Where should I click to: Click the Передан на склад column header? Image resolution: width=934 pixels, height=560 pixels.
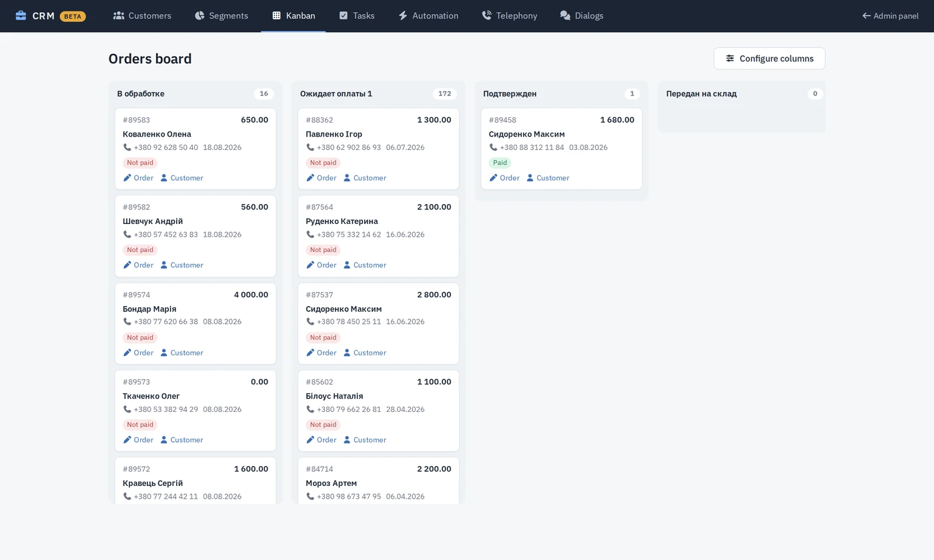701,94
